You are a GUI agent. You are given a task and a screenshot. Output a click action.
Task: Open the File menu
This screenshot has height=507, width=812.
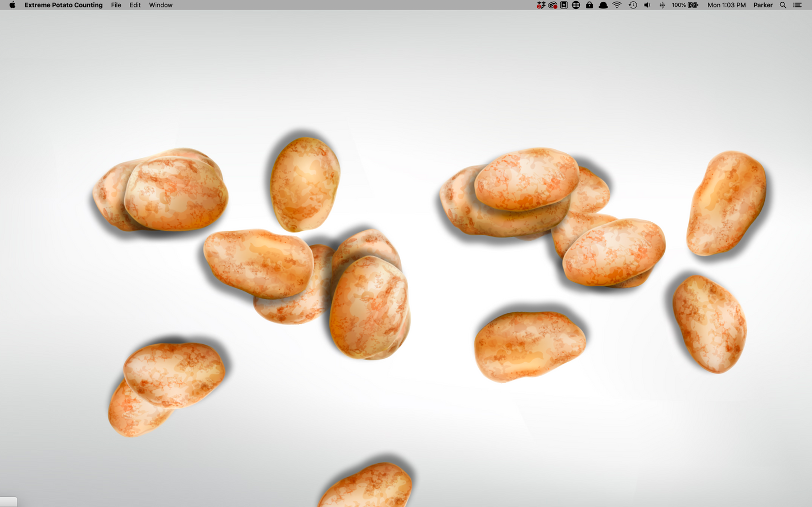click(x=116, y=5)
